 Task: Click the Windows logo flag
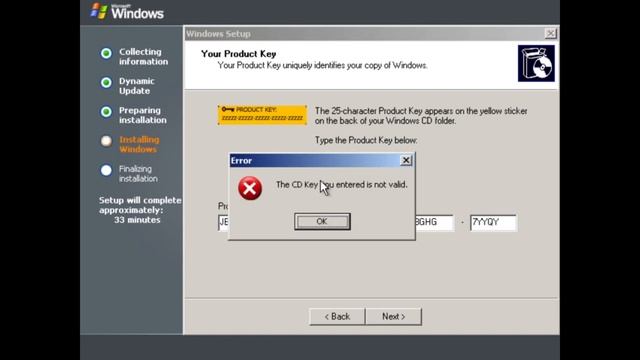(99, 11)
